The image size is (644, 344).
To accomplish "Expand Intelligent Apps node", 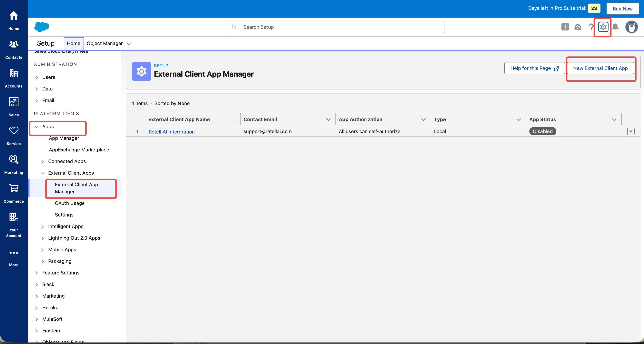I will click(x=43, y=227).
